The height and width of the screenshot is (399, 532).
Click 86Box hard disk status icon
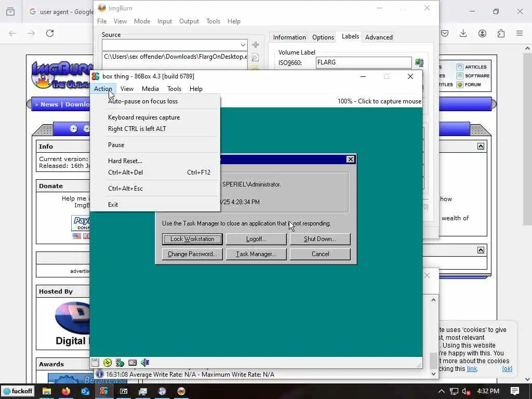(132, 363)
